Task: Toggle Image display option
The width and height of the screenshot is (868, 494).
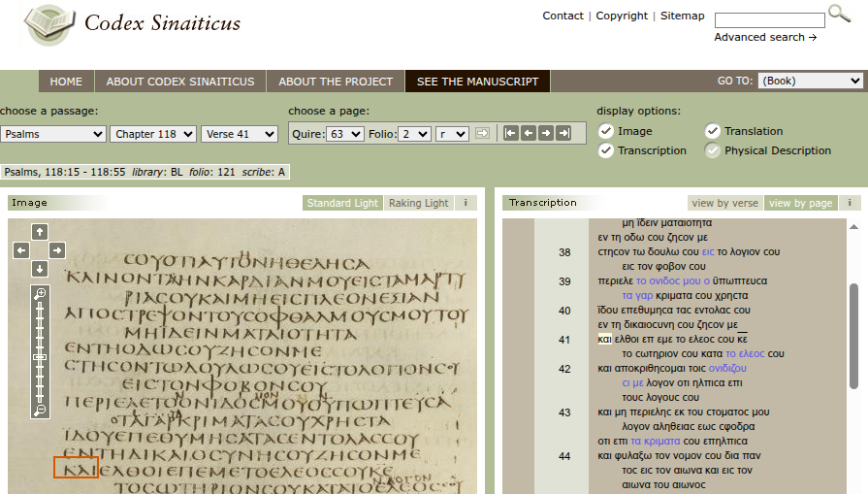Action: [x=606, y=131]
